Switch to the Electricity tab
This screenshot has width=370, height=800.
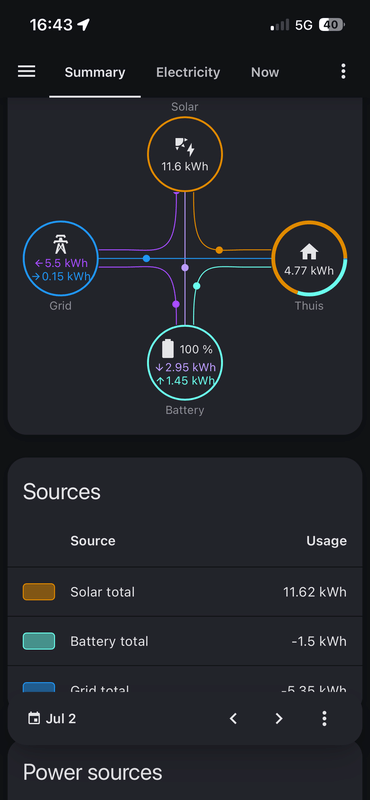[188, 72]
